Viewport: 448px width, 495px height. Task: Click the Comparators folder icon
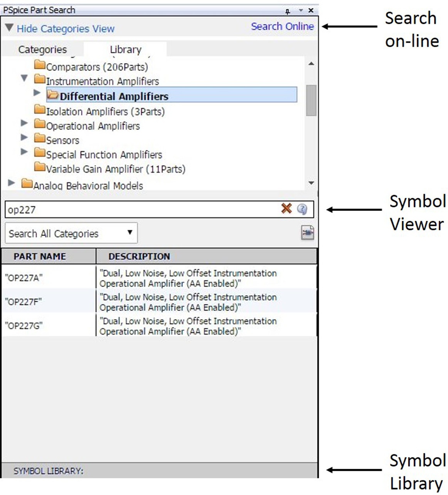coord(40,66)
